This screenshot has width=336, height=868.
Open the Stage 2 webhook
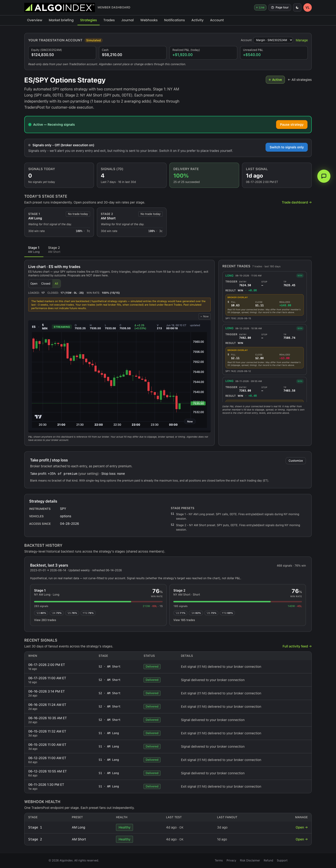(x=301, y=839)
